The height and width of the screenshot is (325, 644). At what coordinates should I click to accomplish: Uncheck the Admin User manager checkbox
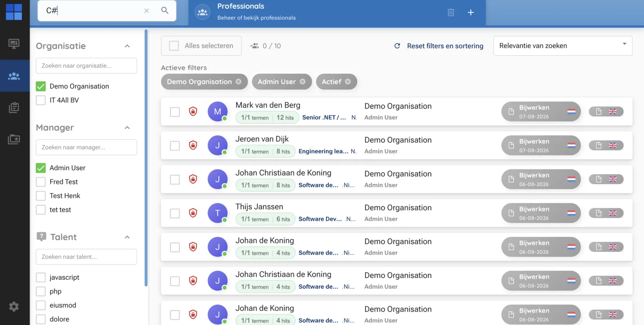tap(41, 168)
